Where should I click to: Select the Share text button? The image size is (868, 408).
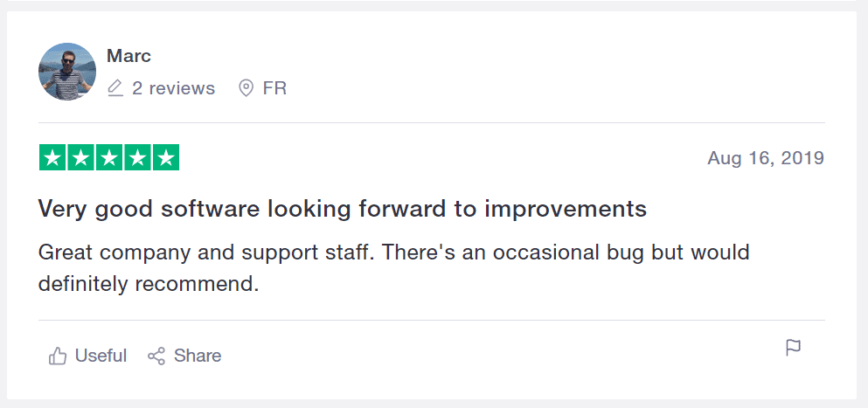pyautogui.click(x=197, y=356)
